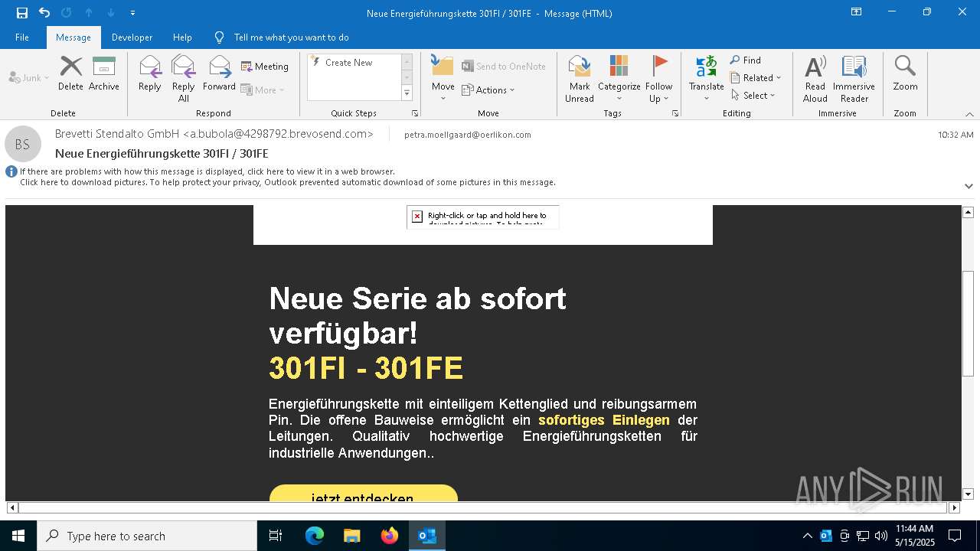
Task: Click the info bar to view in web browser
Action: click(x=207, y=171)
